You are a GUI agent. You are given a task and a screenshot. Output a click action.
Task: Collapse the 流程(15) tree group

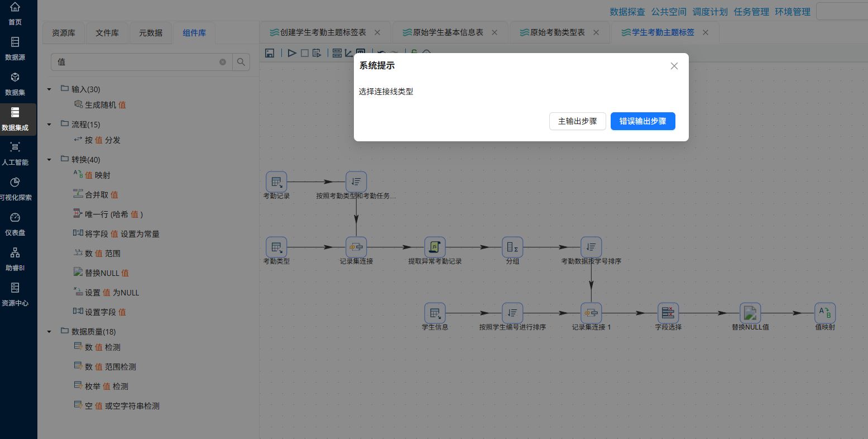pyautogui.click(x=49, y=125)
